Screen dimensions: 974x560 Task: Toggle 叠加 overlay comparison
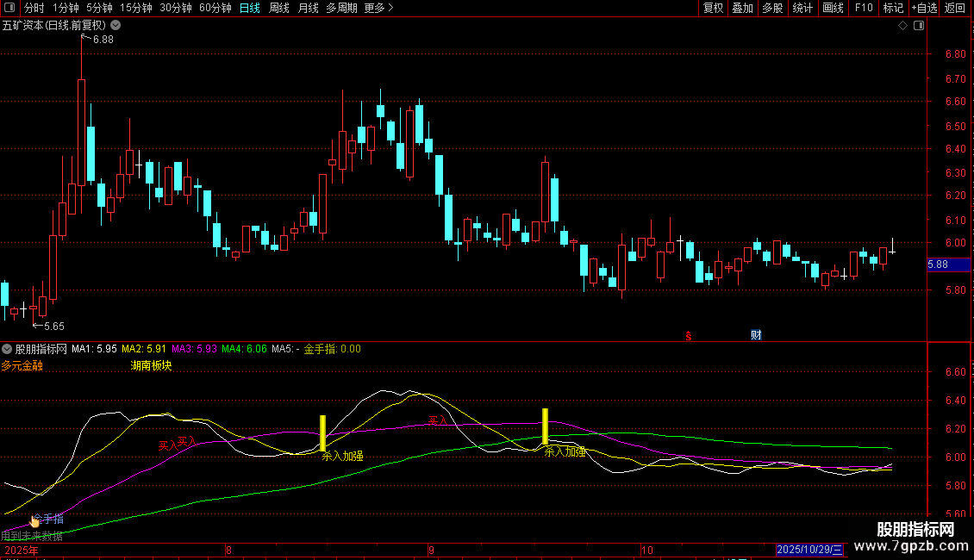coord(743,8)
